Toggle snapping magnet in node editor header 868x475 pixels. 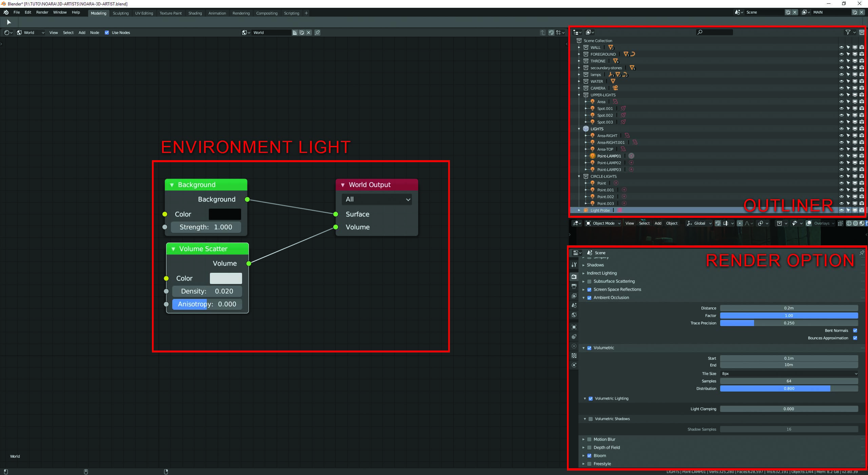point(551,33)
